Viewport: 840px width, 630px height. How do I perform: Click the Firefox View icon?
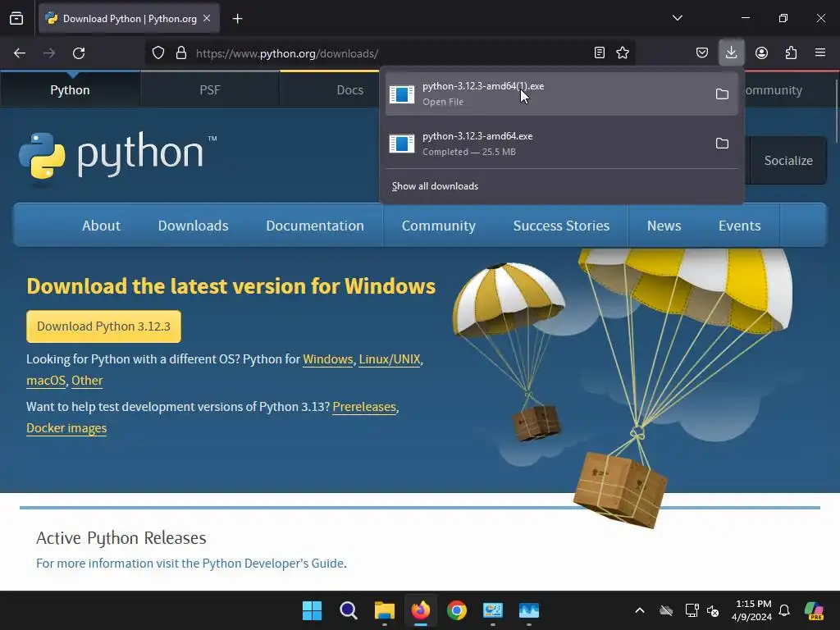(x=16, y=19)
